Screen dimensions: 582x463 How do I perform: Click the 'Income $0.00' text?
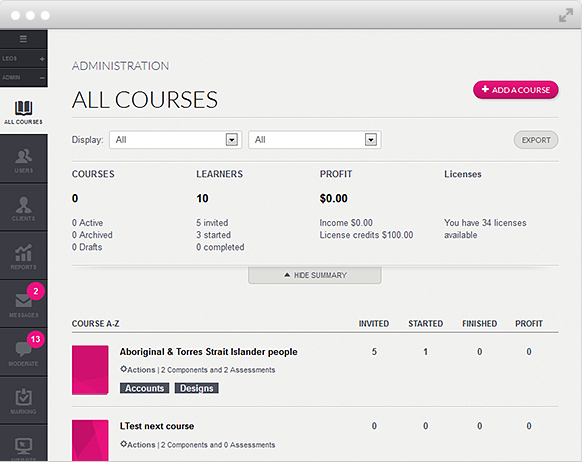pos(346,223)
